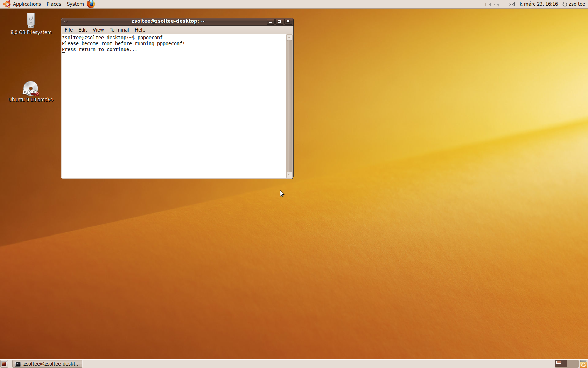
Task: Switch to the first workspace
Action: click(x=561, y=364)
